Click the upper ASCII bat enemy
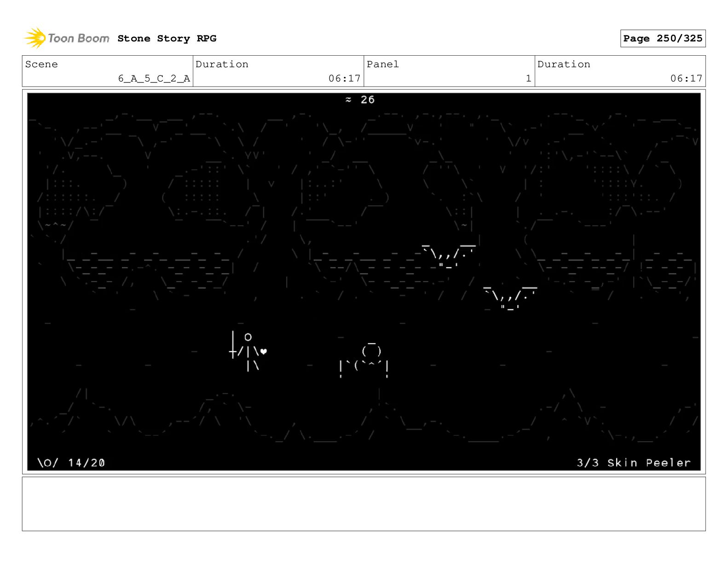 click(448, 256)
